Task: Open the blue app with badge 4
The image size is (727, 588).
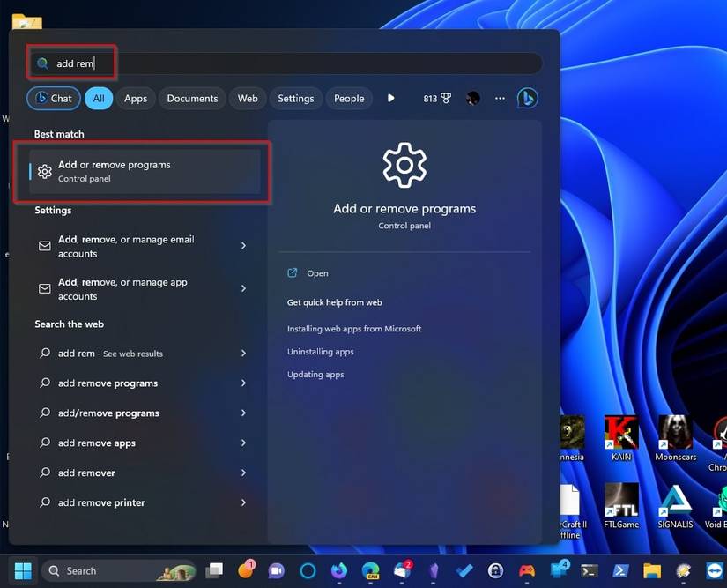Action: [559, 569]
